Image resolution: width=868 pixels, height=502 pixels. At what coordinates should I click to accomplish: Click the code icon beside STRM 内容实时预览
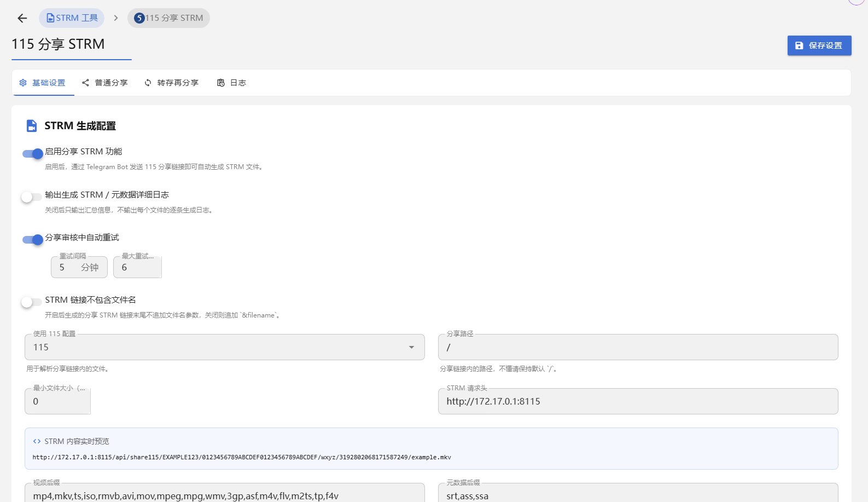tap(37, 441)
